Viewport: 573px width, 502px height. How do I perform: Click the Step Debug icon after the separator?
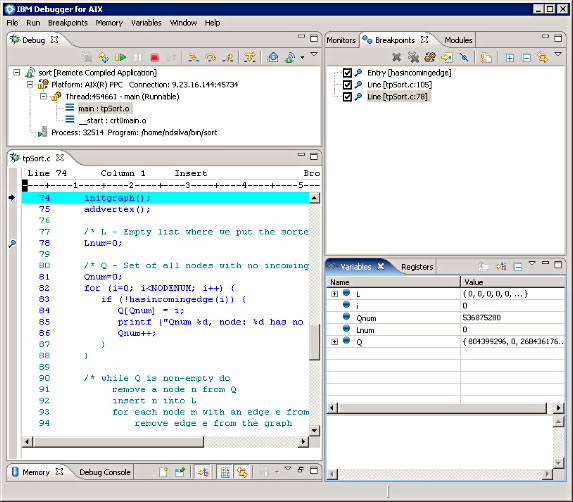tap(250, 57)
